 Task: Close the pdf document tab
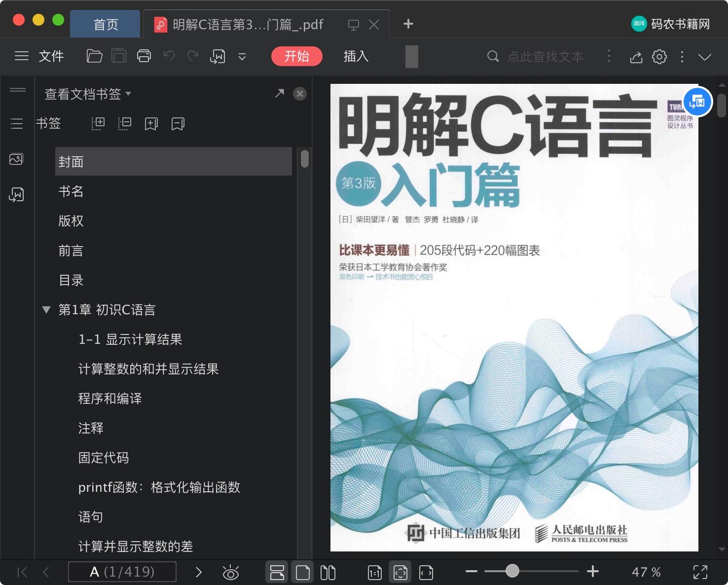tap(374, 25)
